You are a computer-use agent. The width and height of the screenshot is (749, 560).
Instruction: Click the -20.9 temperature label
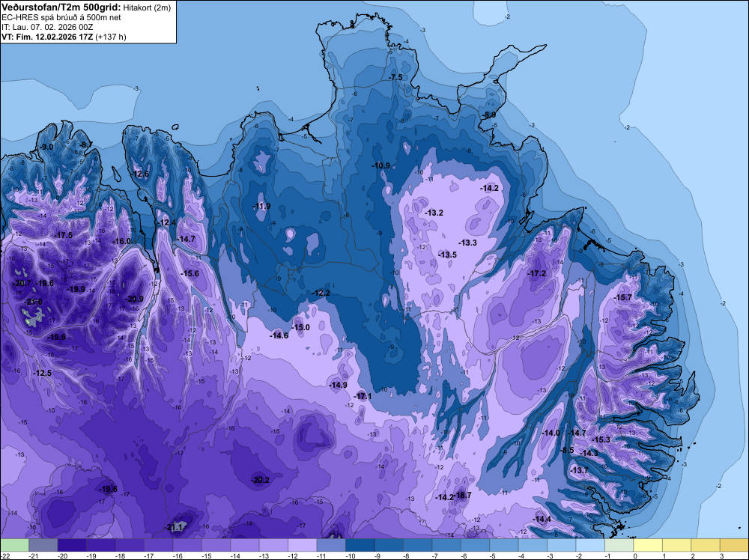coord(134,299)
